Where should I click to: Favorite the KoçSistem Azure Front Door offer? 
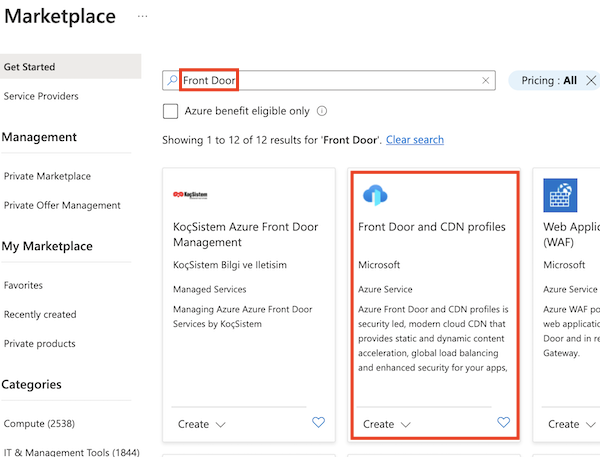(318, 422)
